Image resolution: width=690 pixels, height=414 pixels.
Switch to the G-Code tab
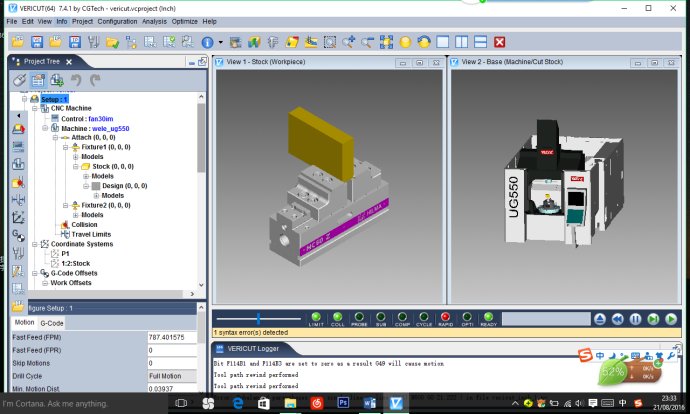point(52,323)
